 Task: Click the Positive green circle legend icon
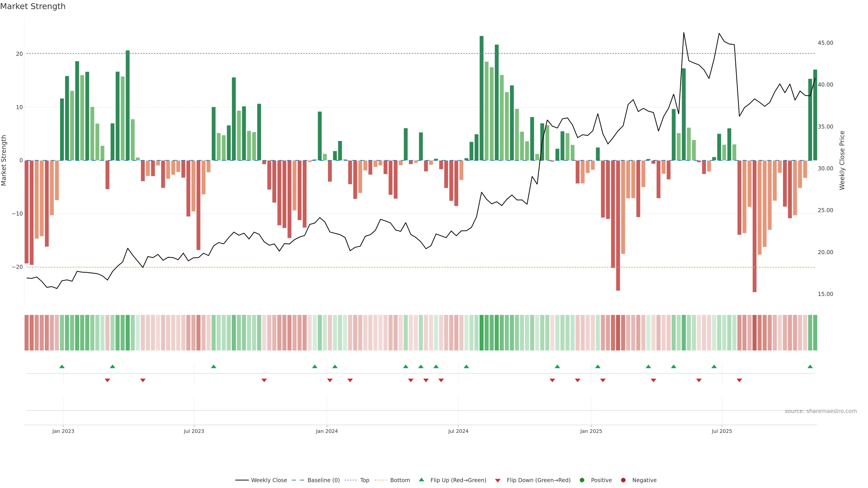click(x=582, y=480)
